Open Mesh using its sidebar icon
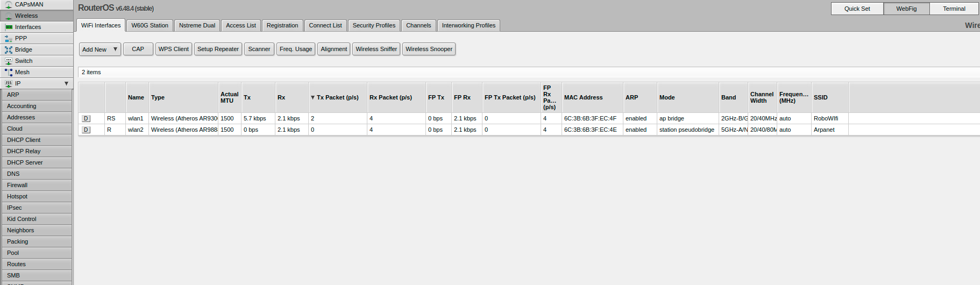The height and width of the screenshot is (285, 980). pos(9,72)
